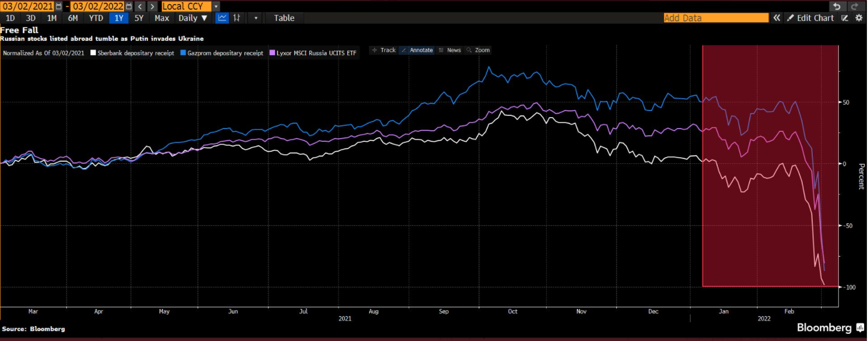Screen dimensions: 868x341
Task: Select the 3D time range tab
Action: tap(30, 18)
